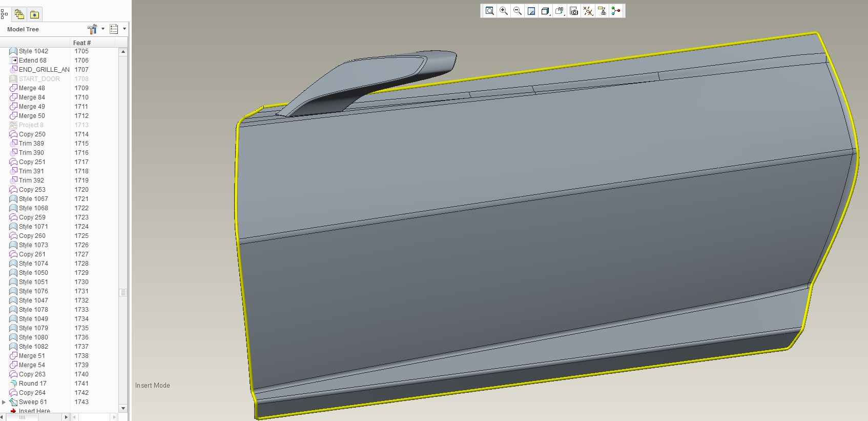Click the model tree scroll down arrow
The width and height of the screenshot is (868, 421).
pyautogui.click(x=123, y=408)
